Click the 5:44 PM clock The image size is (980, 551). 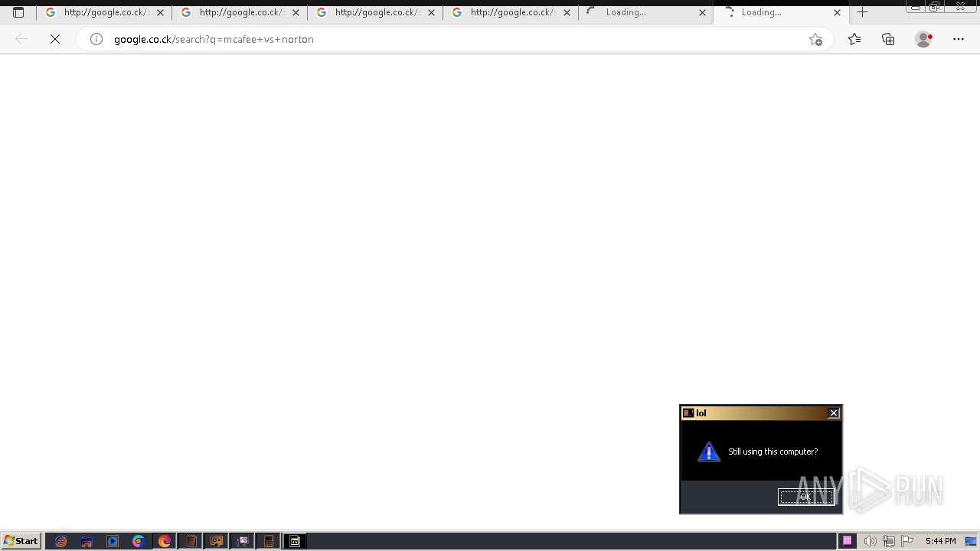[941, 541]
